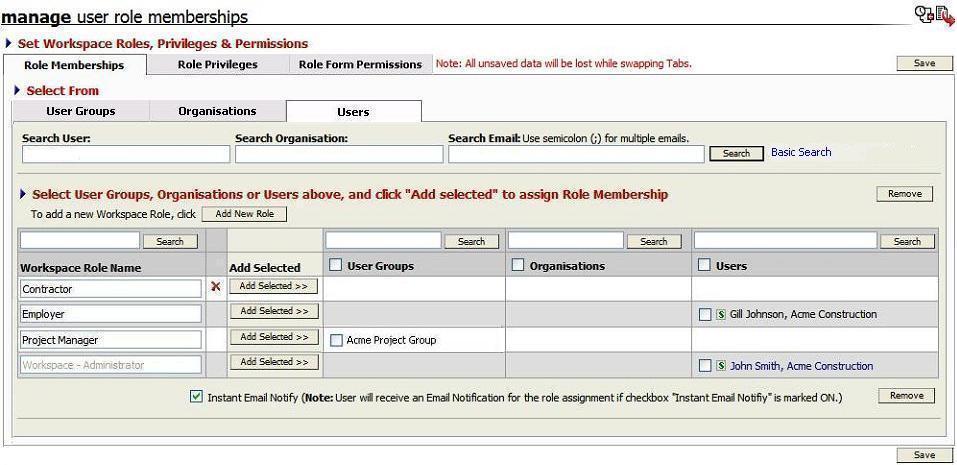Click Add Selected for Project Manager role
The image size is (957, 465).
point(274,337)
